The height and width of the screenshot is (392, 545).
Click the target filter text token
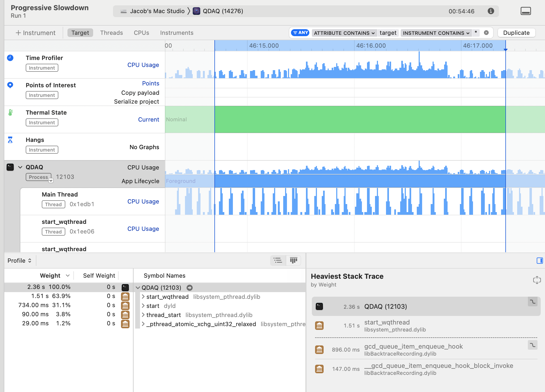click(388, 33)
